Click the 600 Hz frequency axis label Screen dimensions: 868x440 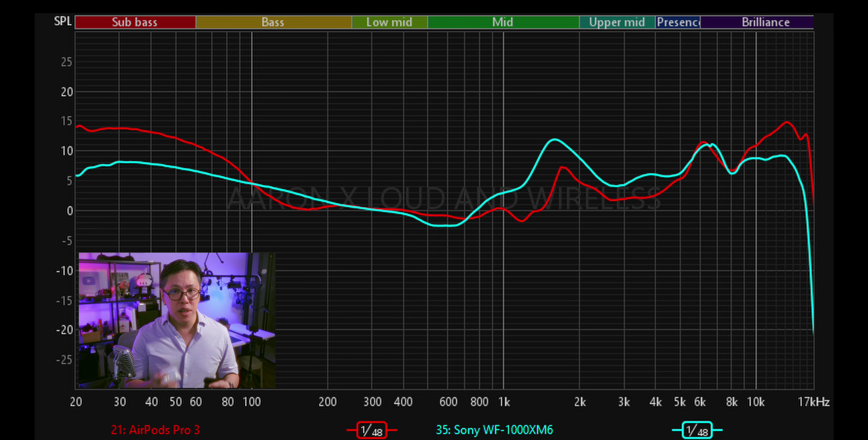pos(448,402)
